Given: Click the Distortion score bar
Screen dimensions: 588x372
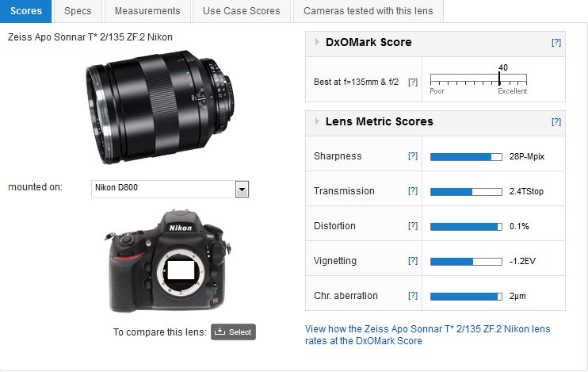Looking at the screenshot, I should [x=466, y=227].
